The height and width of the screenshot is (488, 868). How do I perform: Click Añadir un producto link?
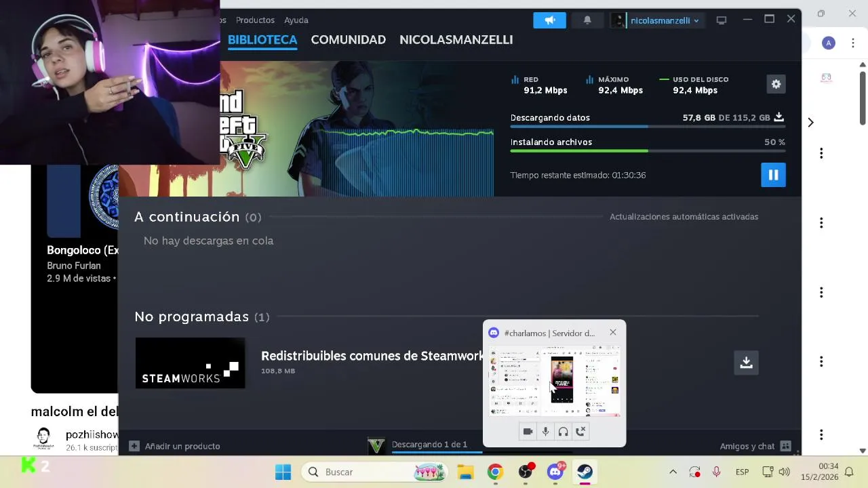tap(182, 446)
